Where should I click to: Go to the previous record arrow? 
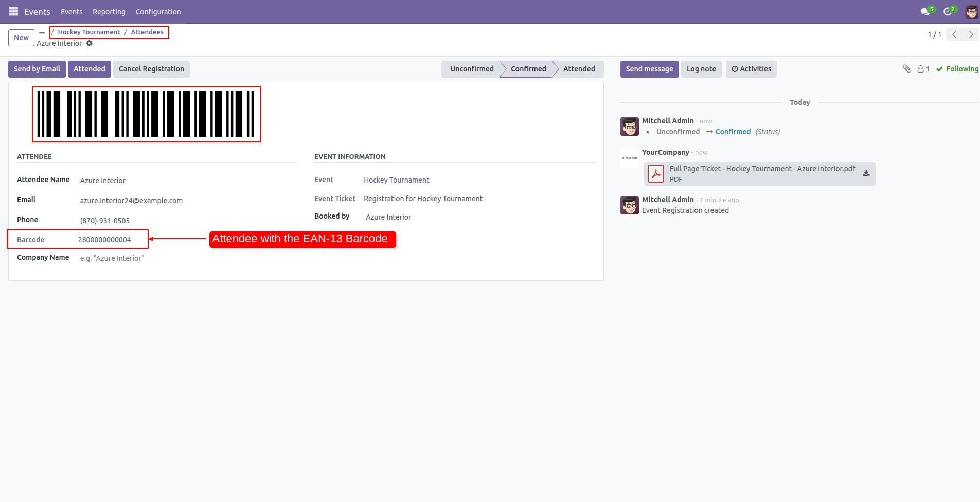pos(954,34)
